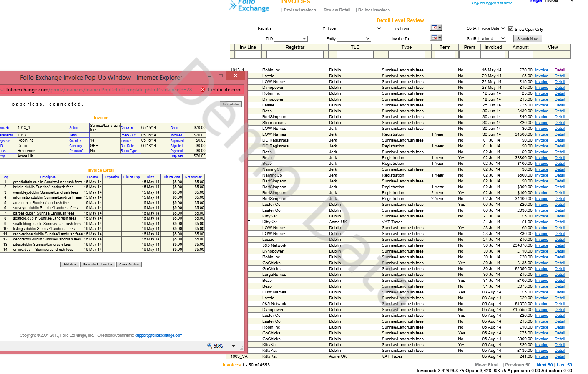This screenshot has width=588, height=374.
Task: Select 'renovations.dublin Sunrise/Landrush fees' detail row text
Action: 48,234
